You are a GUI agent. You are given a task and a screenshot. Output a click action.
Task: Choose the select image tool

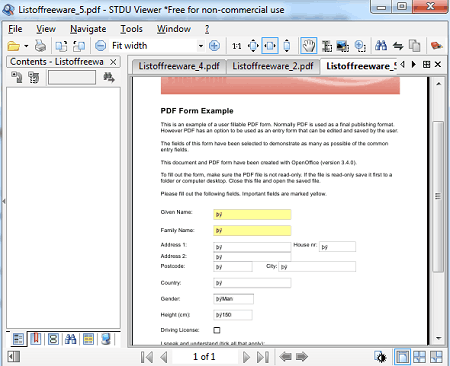pyautogui.click(x=342, y=46)
